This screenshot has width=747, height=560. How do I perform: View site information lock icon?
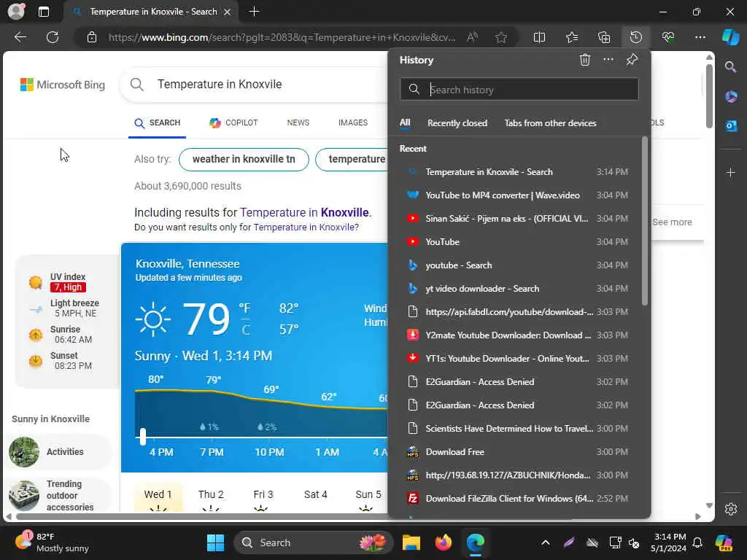pos(92,37)
